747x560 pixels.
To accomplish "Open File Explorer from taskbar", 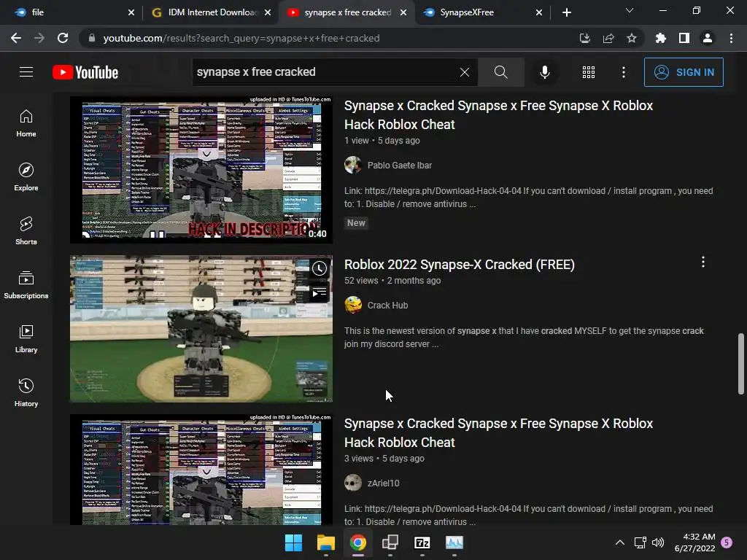I will tap(326, 542).
